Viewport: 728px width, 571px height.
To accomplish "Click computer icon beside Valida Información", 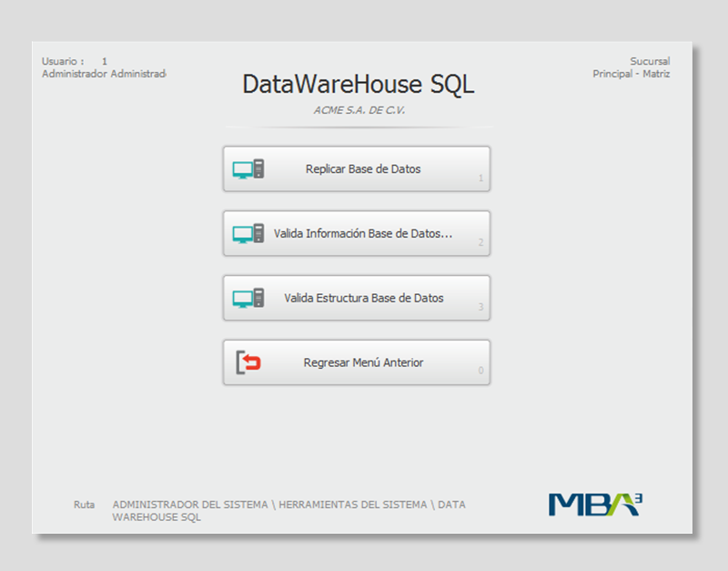I will (248, 234).
